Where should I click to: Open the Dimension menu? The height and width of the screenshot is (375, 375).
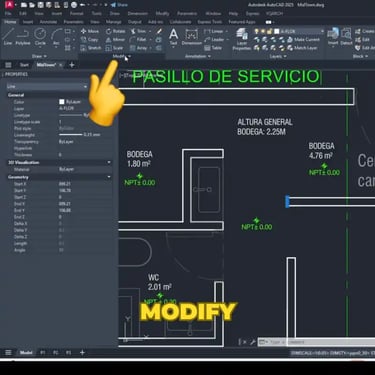pos(138,14)
